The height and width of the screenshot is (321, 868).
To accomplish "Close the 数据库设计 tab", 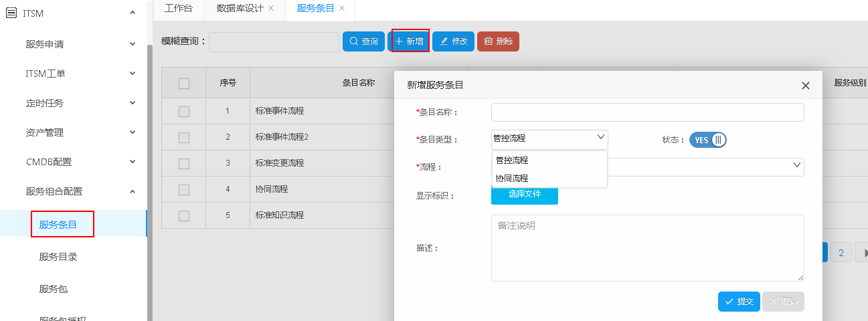I will coord(271,8).
